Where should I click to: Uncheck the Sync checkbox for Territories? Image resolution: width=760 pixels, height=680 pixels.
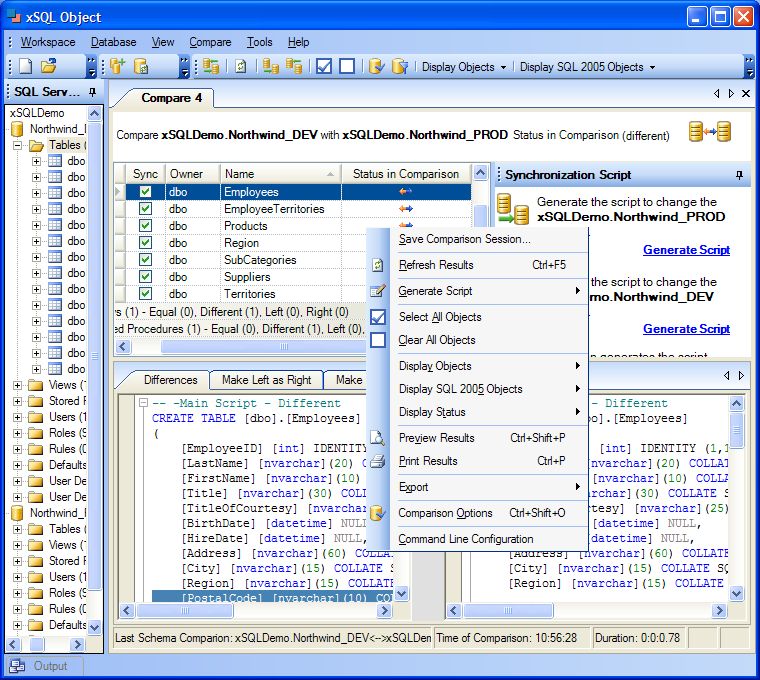(x=146, y=294)
